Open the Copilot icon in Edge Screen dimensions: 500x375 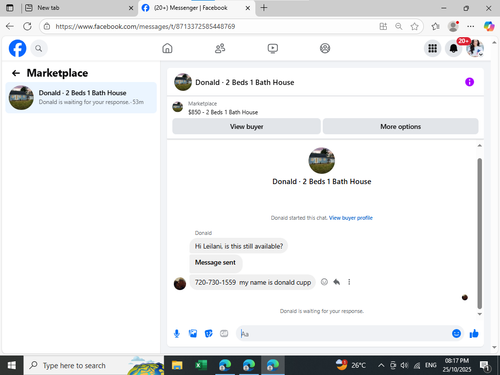click(x=489, y=26)
